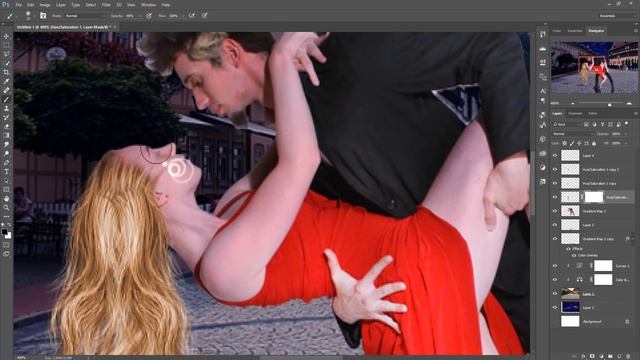Switch to the Channels tab
Image resolution: width=640 pixels, height=360 pixels.
575,113
